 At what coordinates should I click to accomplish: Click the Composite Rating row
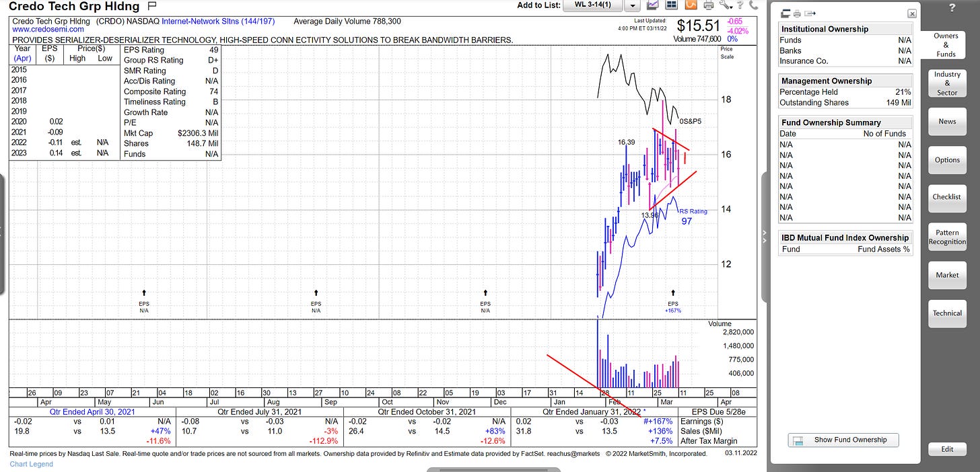tap(171, 91)
